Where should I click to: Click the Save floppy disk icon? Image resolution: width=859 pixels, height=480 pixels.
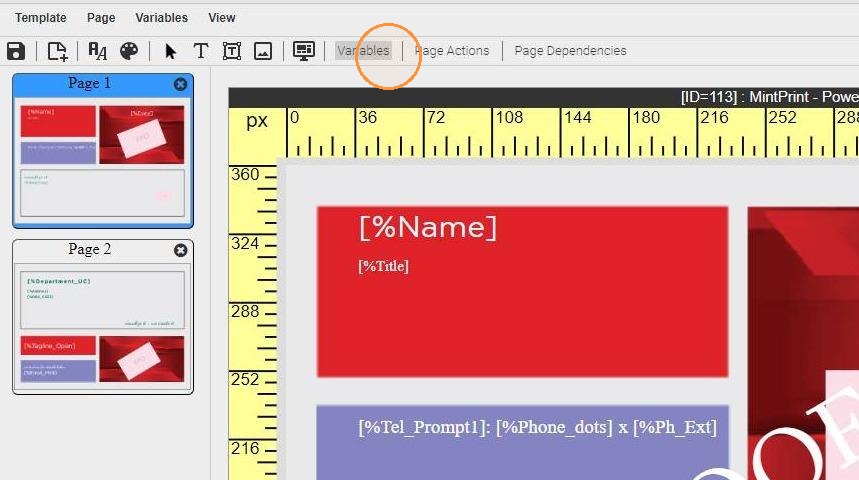(16, 51)
